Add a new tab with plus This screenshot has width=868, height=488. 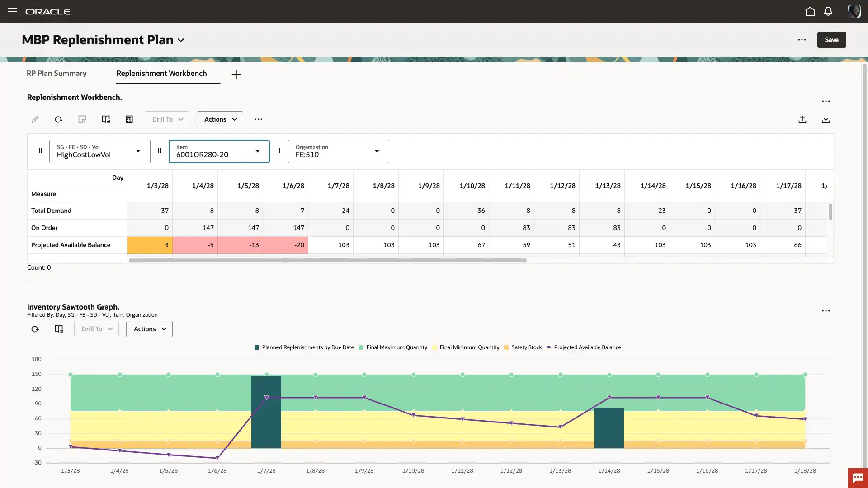pos(236,74)
